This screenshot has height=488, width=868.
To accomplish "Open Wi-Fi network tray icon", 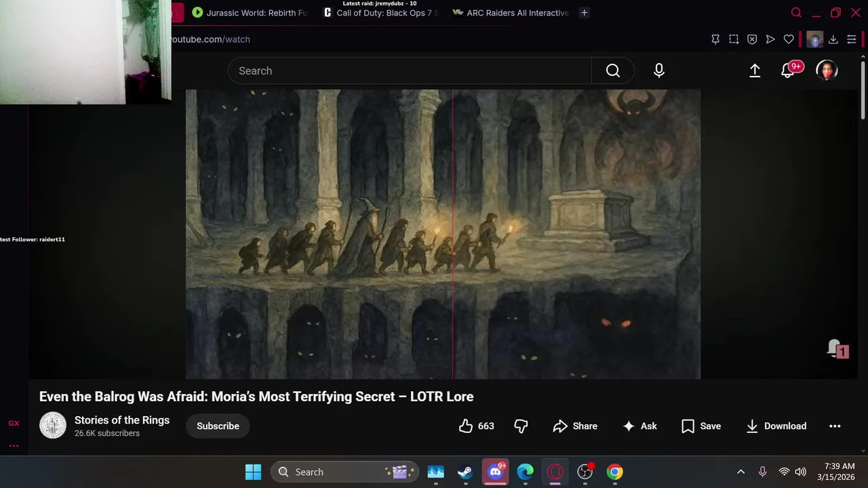I will [784, 472].
